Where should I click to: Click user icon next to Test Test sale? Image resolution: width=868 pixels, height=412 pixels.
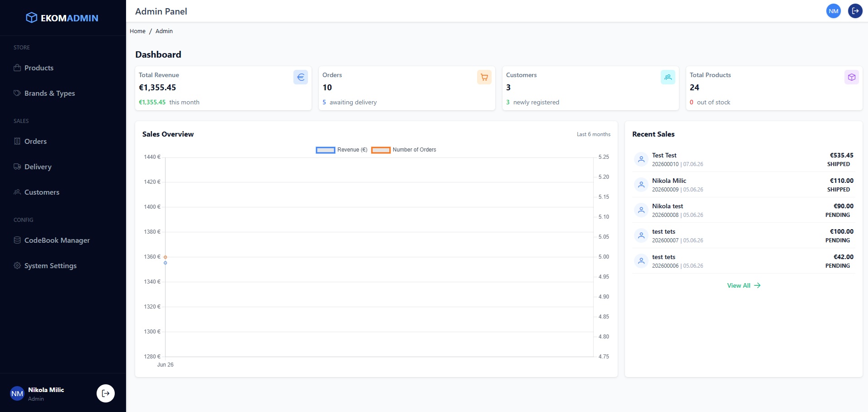[x=641, y=159]
